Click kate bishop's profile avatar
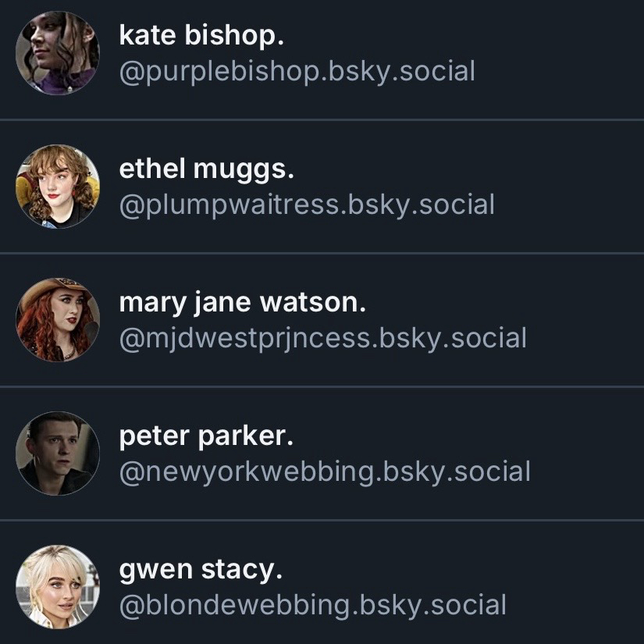The height and width of the screenshot is (644, 644). (x=58, y=53)
